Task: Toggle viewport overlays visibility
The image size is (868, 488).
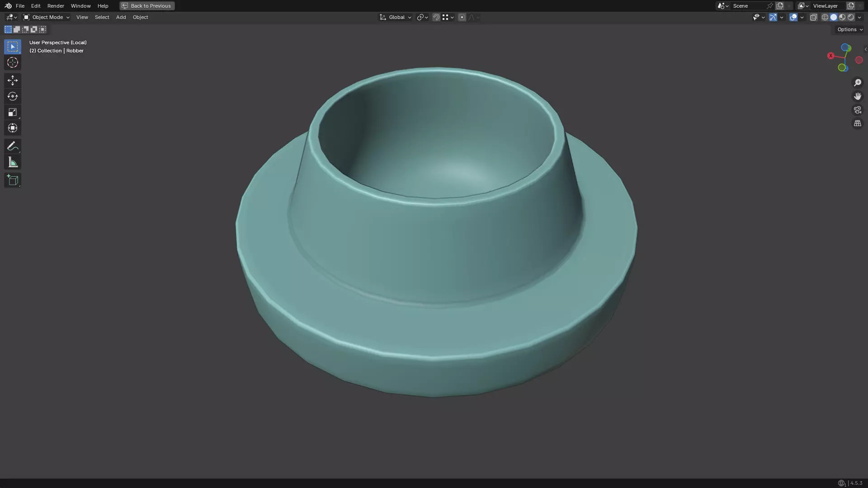Action: 793,17
